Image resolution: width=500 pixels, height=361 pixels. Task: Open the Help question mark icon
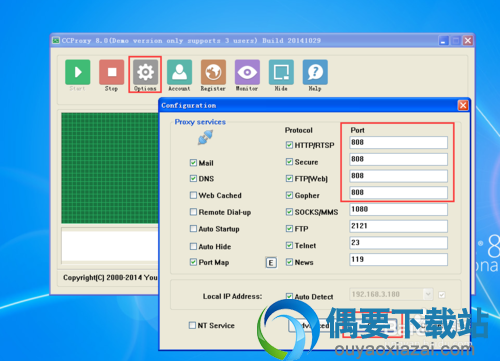(315, 72)
